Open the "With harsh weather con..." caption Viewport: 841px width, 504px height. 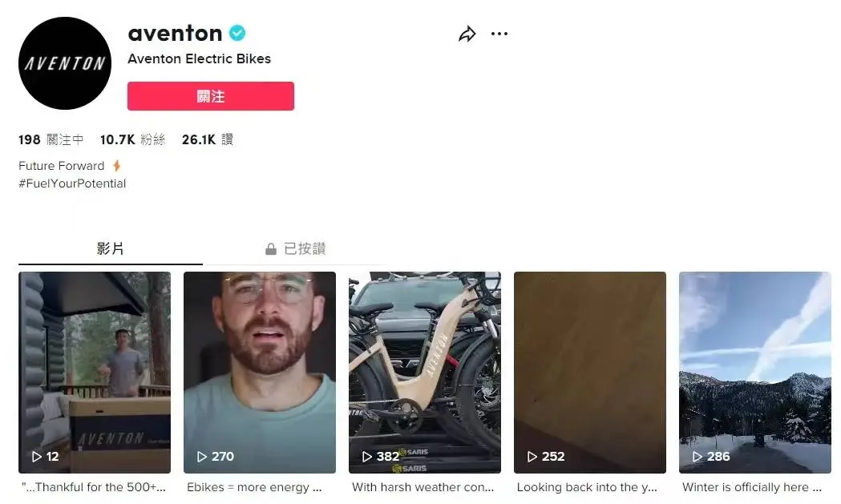click(x=423, y=487)
